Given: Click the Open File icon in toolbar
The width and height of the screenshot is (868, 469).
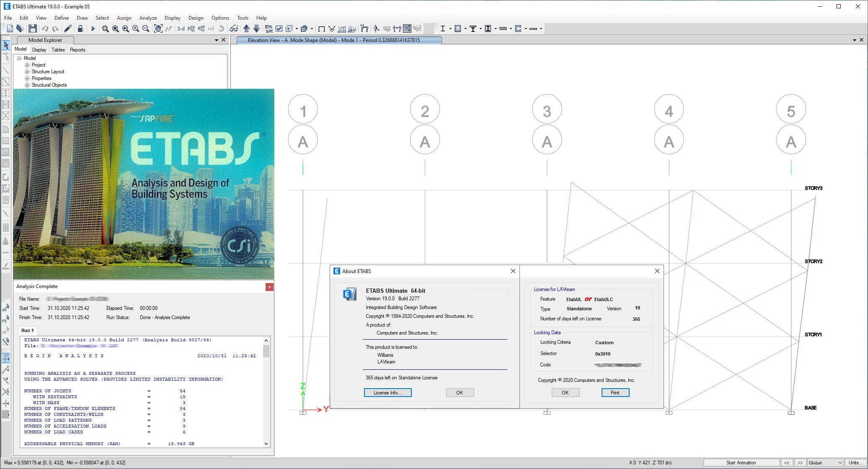Looking at the screenshot, I should coord(20,28).
